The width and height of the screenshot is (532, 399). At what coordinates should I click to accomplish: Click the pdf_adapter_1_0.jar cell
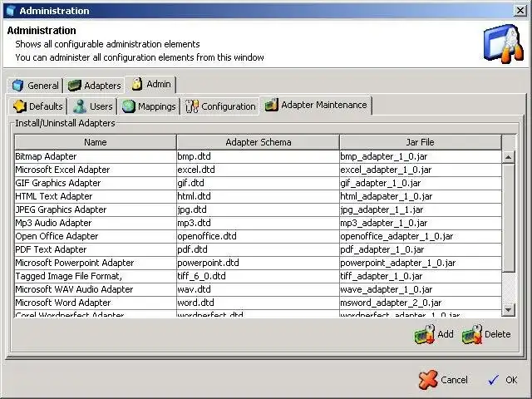421,249
